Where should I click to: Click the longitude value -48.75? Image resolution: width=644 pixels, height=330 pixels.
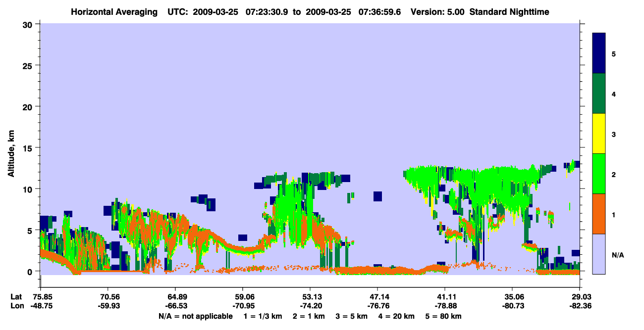pos(41,306)
